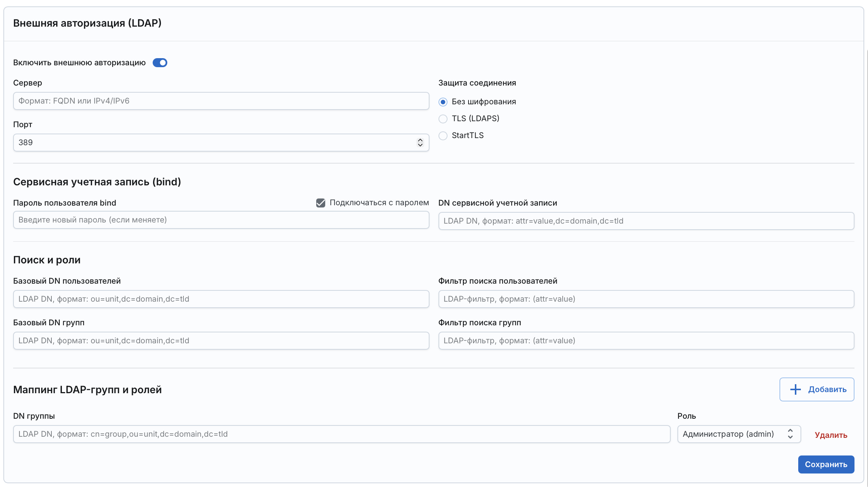
Task: Choose TLS (LDAPS) connection protection
Action: coord(443,119)
